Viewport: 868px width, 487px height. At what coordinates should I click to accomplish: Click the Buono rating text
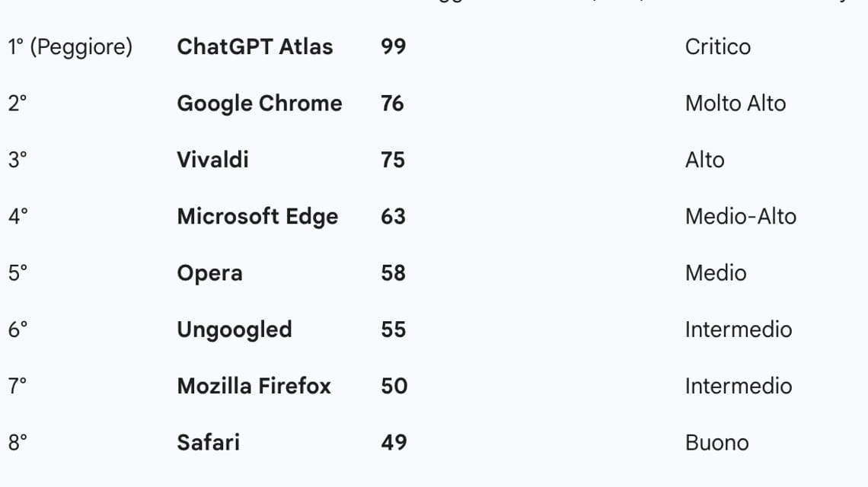click(x=716, y=442)
